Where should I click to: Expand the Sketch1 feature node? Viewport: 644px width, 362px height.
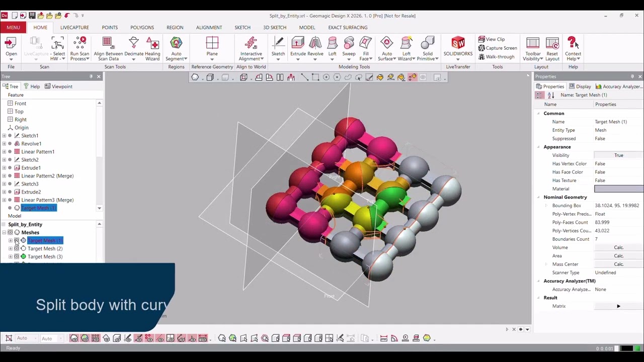coord(5,136)
